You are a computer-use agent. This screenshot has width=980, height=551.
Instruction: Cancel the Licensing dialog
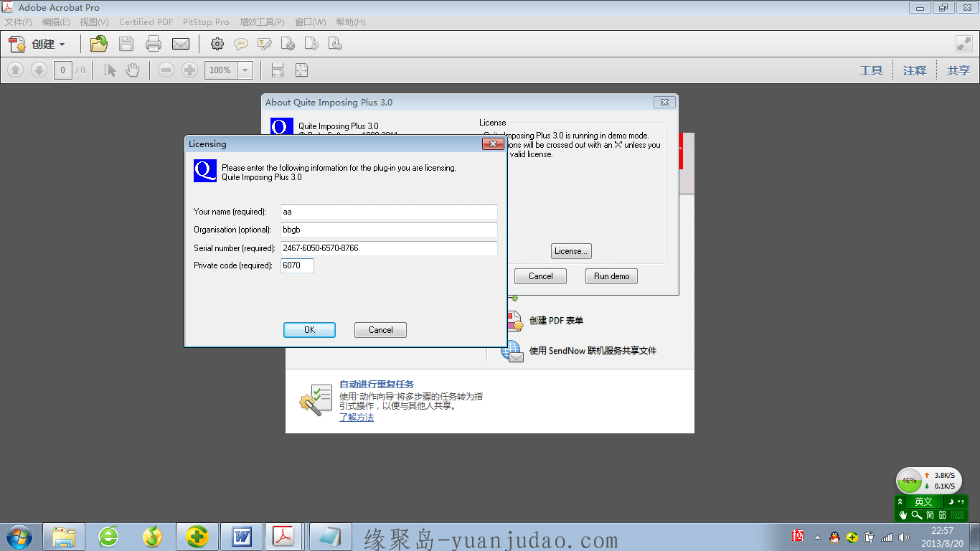(380, 330)
